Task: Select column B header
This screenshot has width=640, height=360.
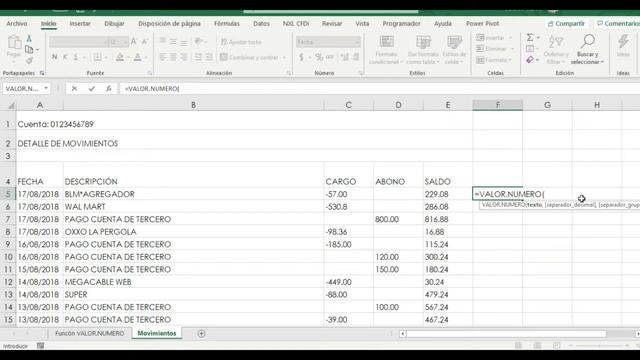Action: tap(193, 105)
